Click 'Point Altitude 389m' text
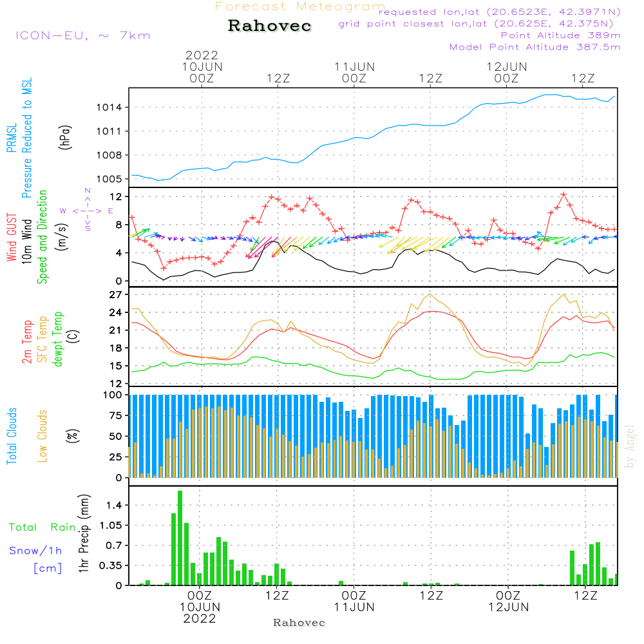 (561, 35)
